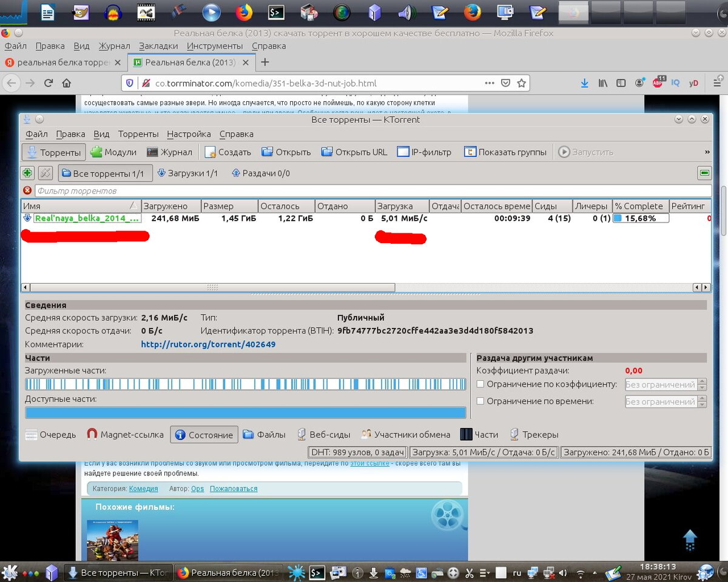Launch Audacity headphones icon in top panel
The width and height of the screenshot is (728, 582).
(113, 12)
